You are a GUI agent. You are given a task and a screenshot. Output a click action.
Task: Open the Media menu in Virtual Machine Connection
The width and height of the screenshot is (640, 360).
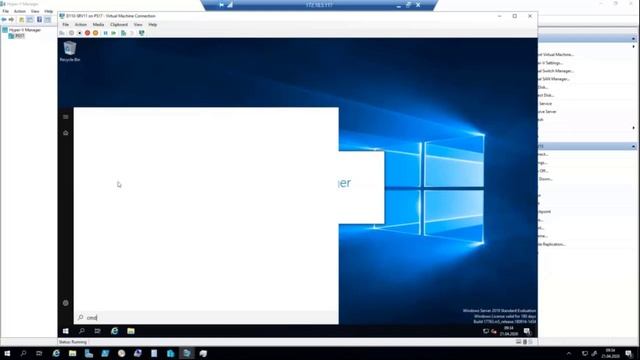coord(98,24)
